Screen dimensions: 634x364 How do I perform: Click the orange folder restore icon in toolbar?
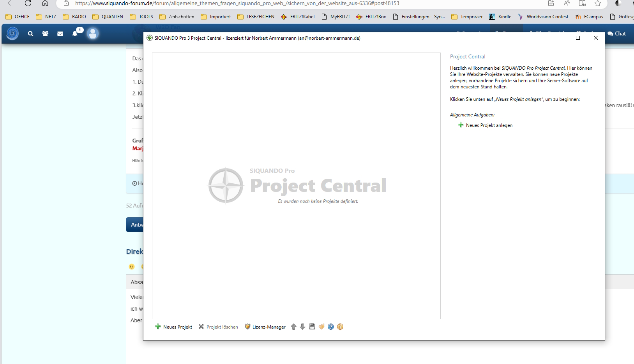click(x=321, y=327)
